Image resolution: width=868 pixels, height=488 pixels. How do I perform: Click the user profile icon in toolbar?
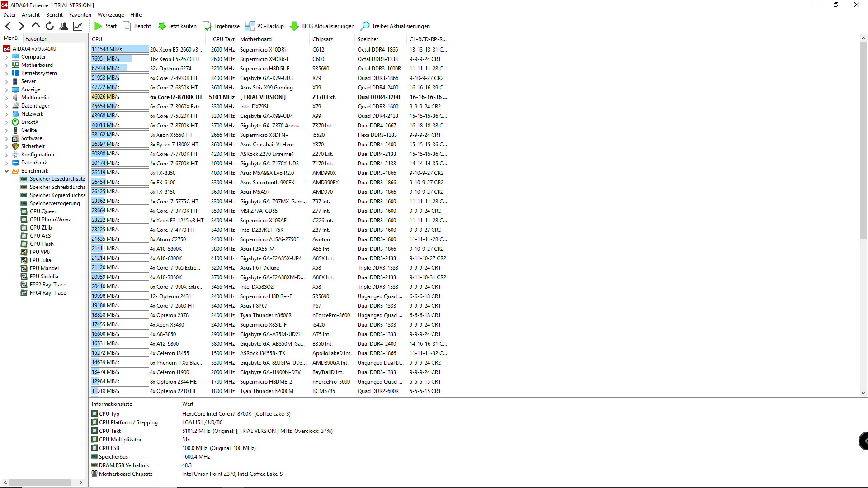click(x=64, y=26)
